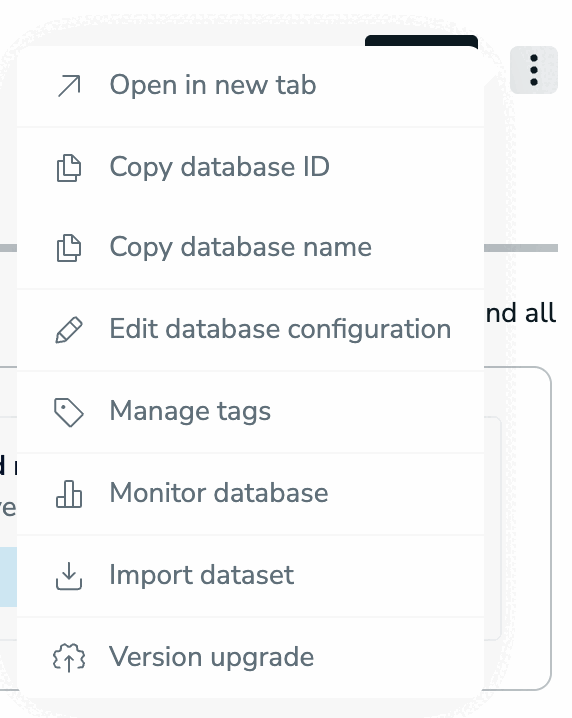Click the dark button peeking above the menu
The width and height of the screenshot is (572, 718).
(421, 41)
